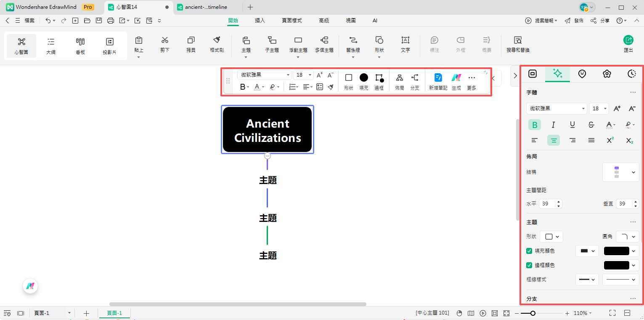
Task: Select the Relationship line (關係線) tool
Action: (x=353, y=44)
